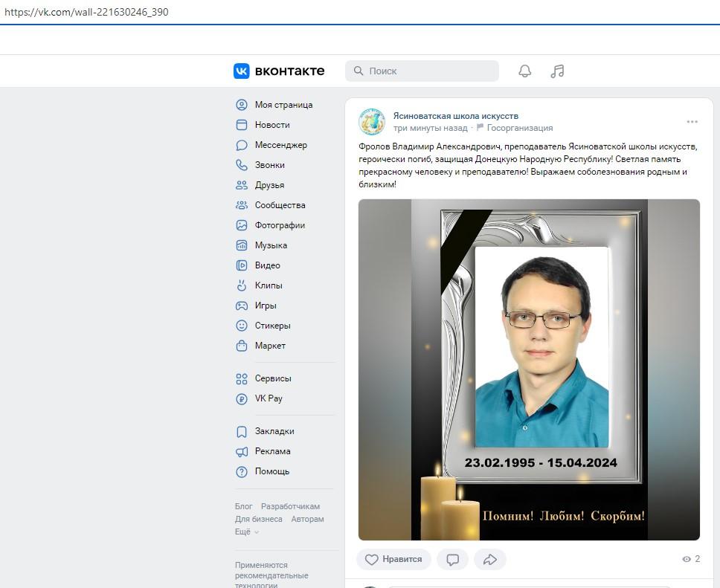Viewport: 720px width, 588px height.
Task: Click the Закладки bookmark icon
Action: (x=242, y=431)
